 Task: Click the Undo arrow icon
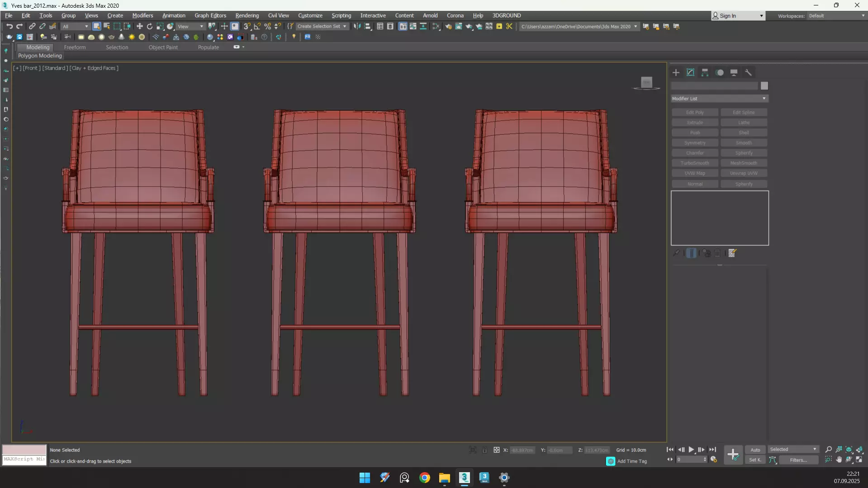[x=9, y=26]
